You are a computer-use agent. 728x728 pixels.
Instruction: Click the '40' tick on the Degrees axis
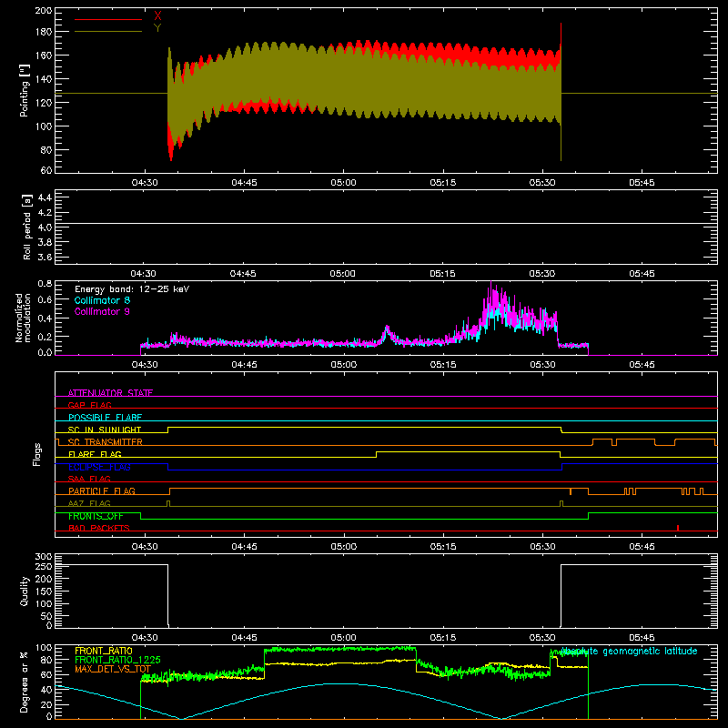(46, 690)
